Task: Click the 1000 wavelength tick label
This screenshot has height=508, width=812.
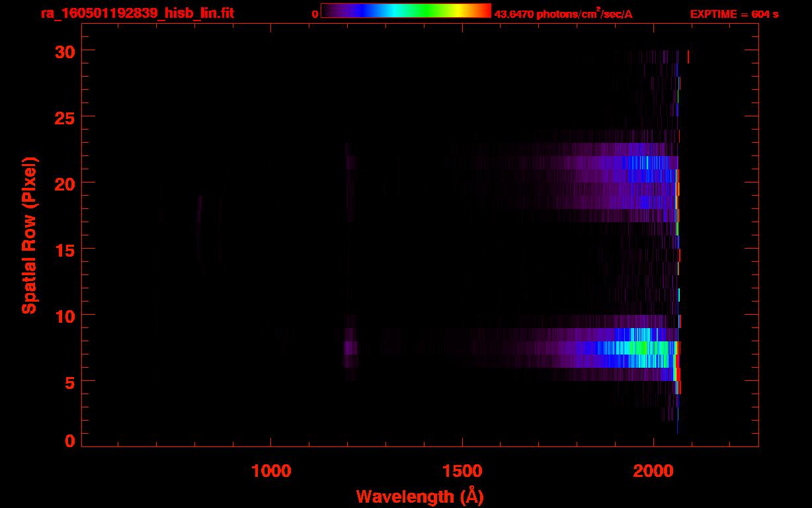Action: tap(272, 471)
